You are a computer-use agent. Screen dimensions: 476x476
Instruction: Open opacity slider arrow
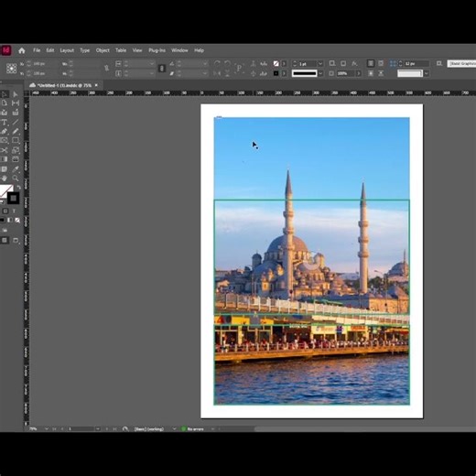[x=358, y=73]
